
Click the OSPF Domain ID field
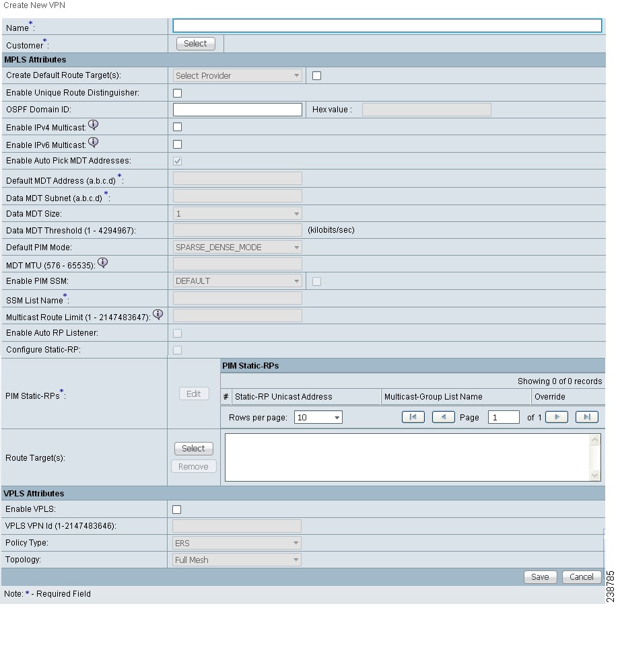pyautogui.click(x=237, y=110)
